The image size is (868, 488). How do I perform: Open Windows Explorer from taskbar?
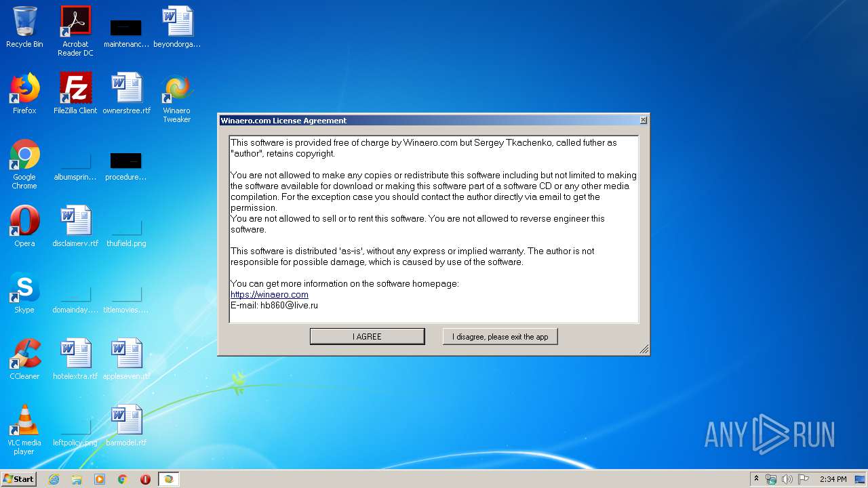coord(77,479)
